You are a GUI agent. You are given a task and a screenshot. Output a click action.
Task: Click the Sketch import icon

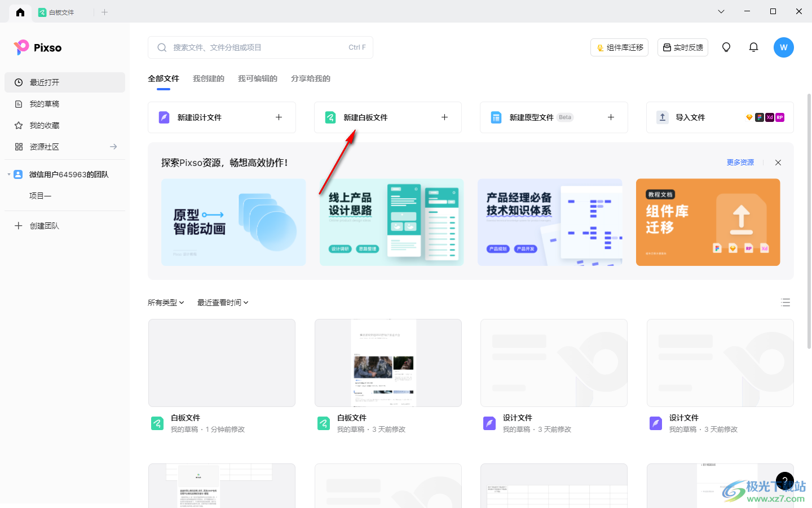[x=749, y=117]
